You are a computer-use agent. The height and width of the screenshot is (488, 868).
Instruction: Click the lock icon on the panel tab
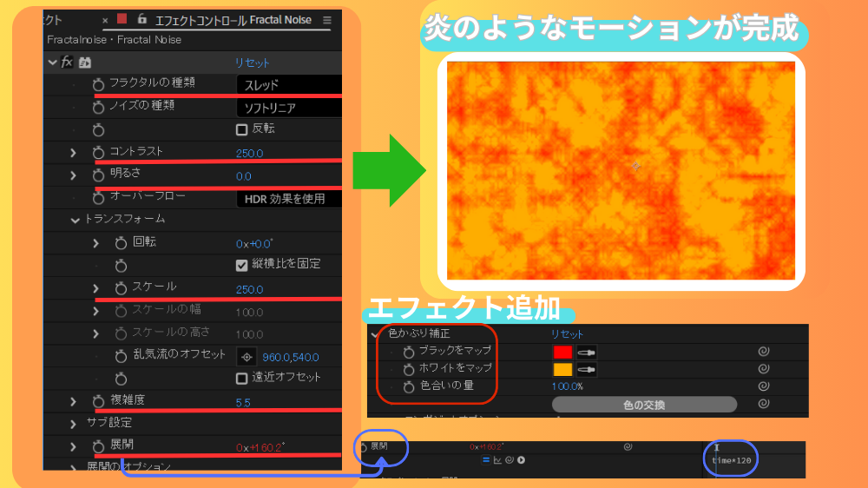[141, 19]
